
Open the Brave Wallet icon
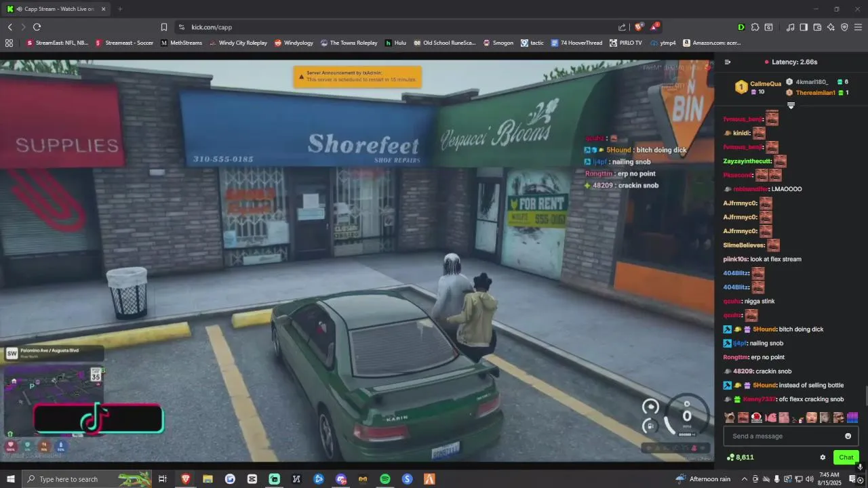pos(817,27)
